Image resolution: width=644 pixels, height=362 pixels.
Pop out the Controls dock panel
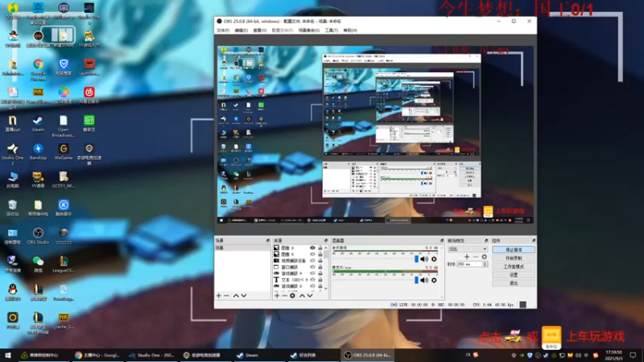tap(534, 241)
